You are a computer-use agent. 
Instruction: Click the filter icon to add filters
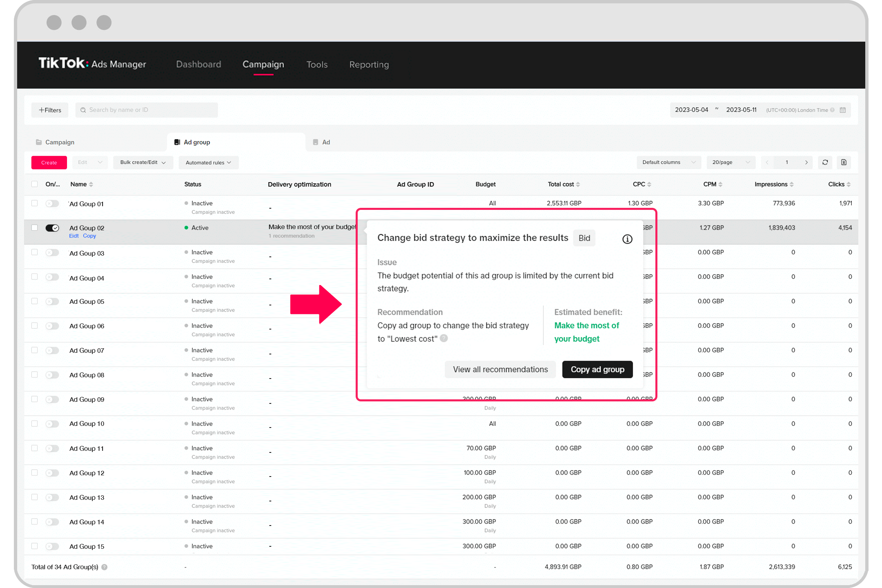[x=49, y=109]
